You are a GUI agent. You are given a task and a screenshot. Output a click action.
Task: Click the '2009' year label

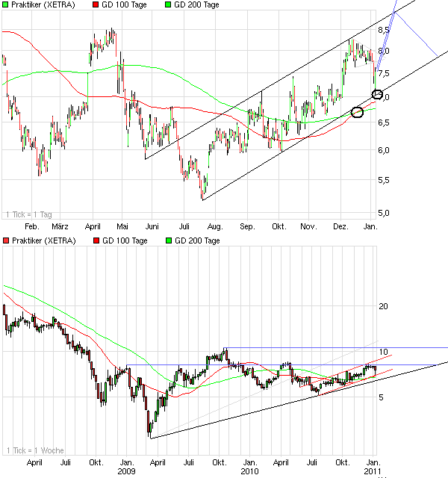point(126,471)
